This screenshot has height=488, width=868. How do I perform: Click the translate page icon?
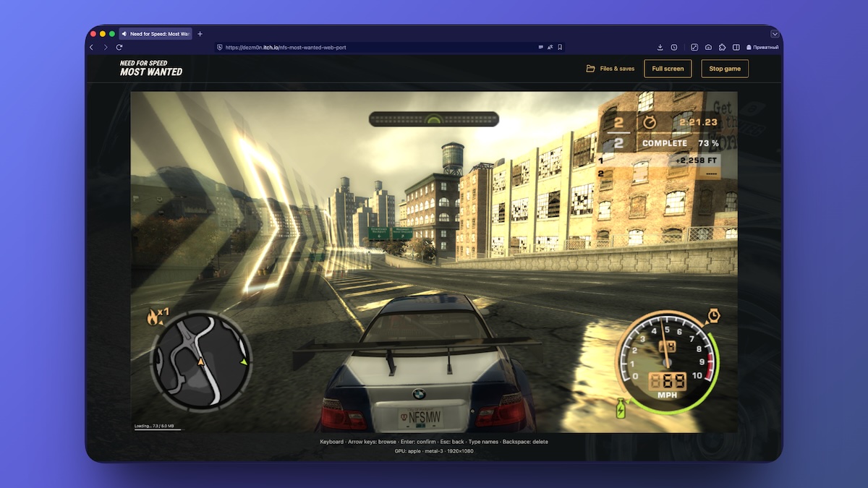pyautogui.click(x=550, y=47)
